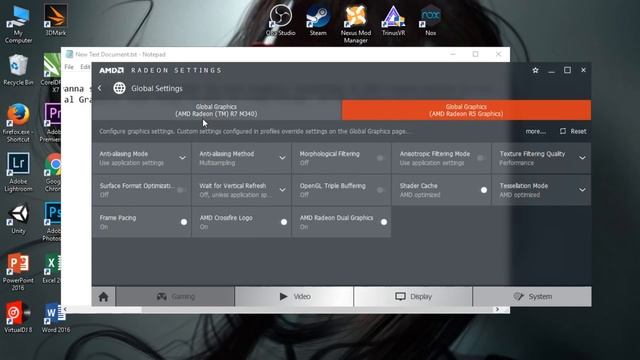This screenshot has height=360, width=640.
Task: Select Global Graphics Radeon R5 Graphics tab
Action: 466,110
